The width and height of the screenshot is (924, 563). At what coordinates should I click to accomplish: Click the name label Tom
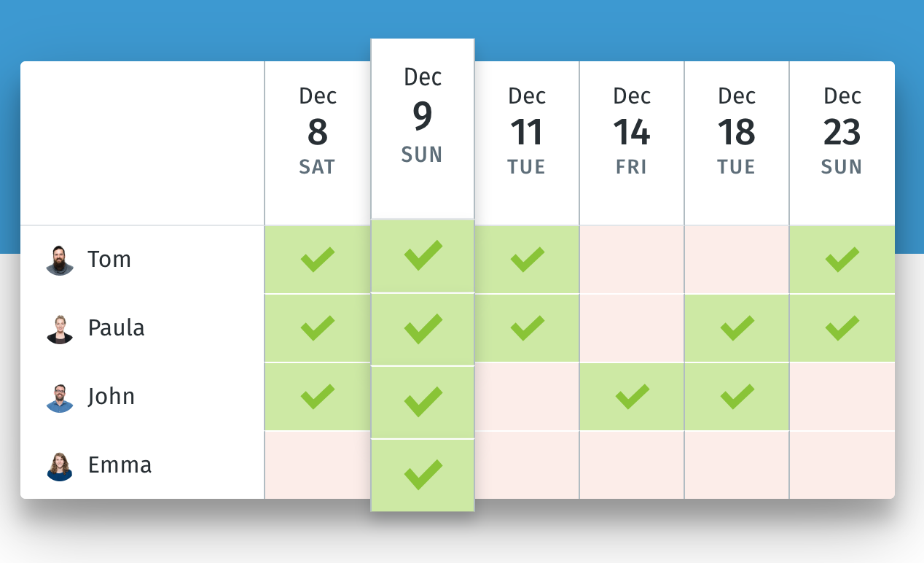pyautogui.click(x=109, y=259)
